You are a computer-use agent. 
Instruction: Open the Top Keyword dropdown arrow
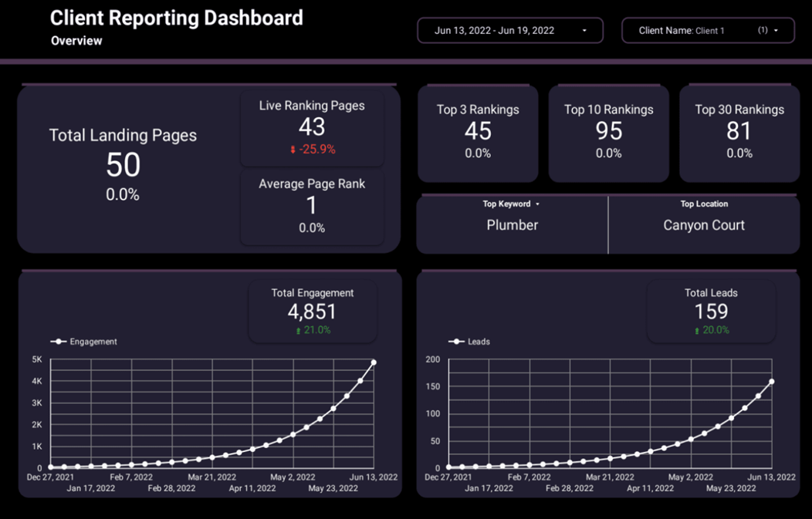tap(538, 204)
